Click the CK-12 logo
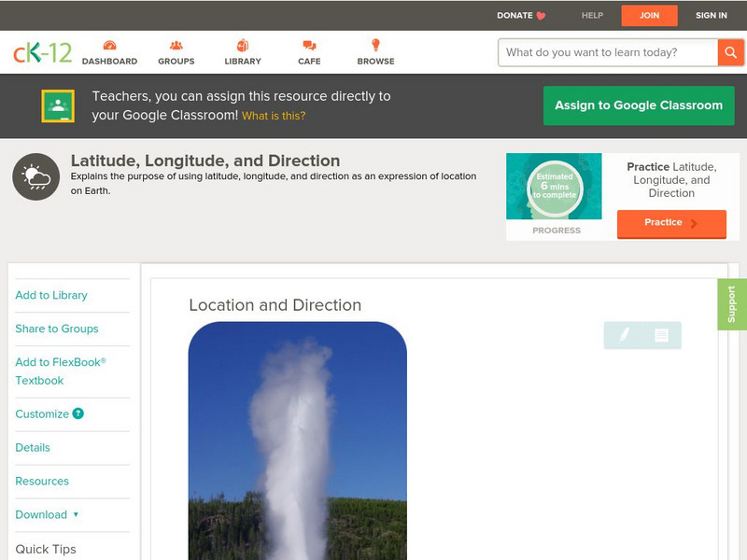Screen dimensions: 747x560 42,53
